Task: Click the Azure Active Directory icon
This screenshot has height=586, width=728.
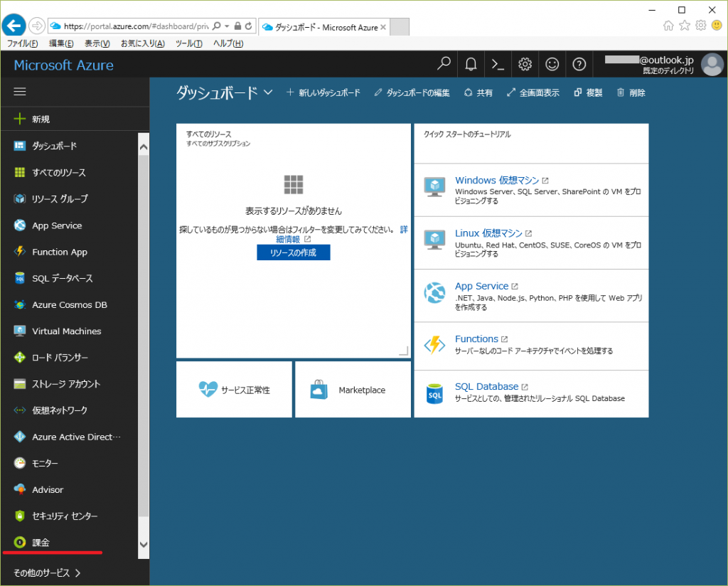Action: pos(19,437)
